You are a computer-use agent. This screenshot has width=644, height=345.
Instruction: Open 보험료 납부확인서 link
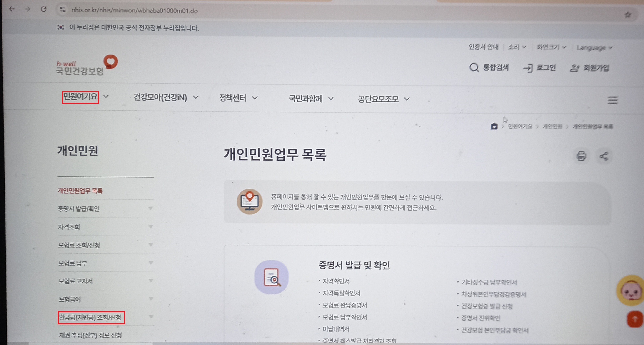coord(344,317)
